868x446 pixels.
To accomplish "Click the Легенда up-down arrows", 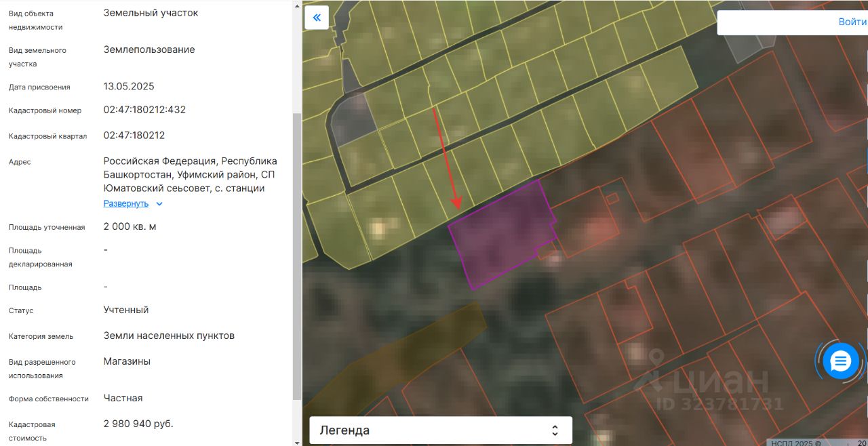I will [x=555, y=430].
